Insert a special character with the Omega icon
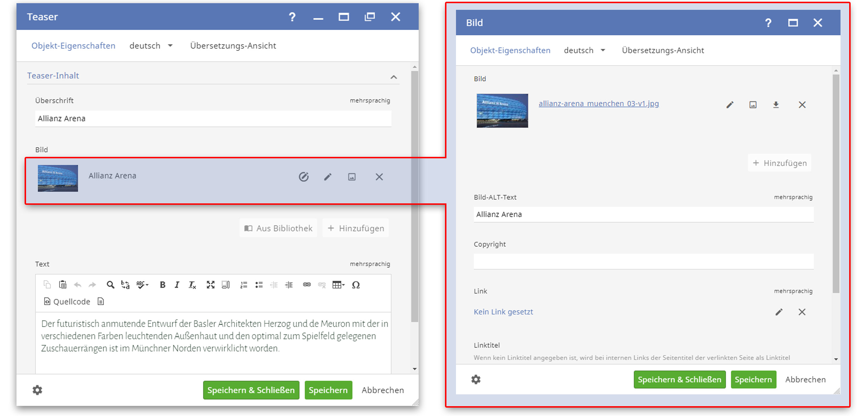This screenshot has height=416, width=868. tap(356, 285)
